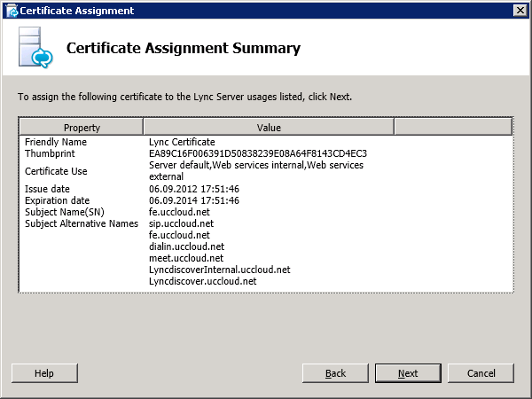
Task: Click the empty third column header
Action: click(453, 127)
